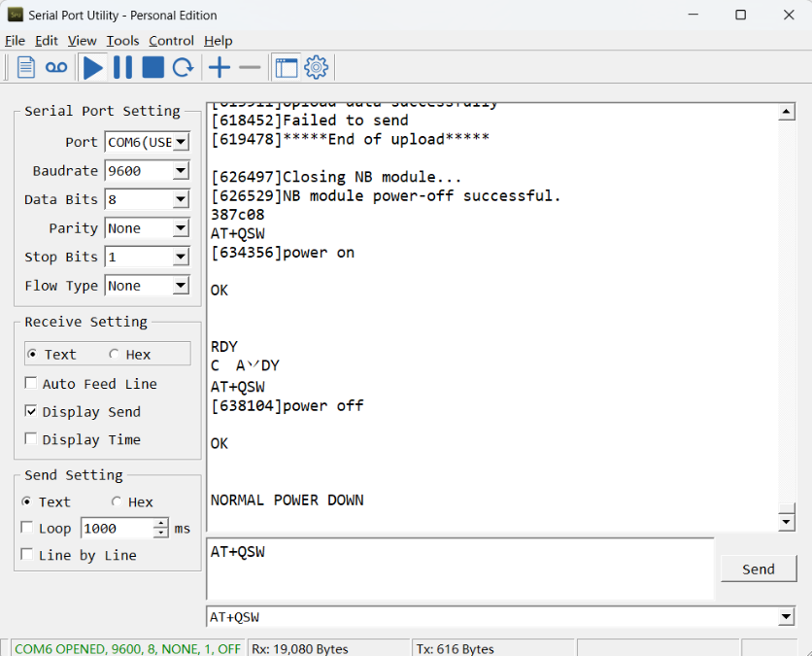
Task: Open the Help menu
Action: click(x=218, y=41)
